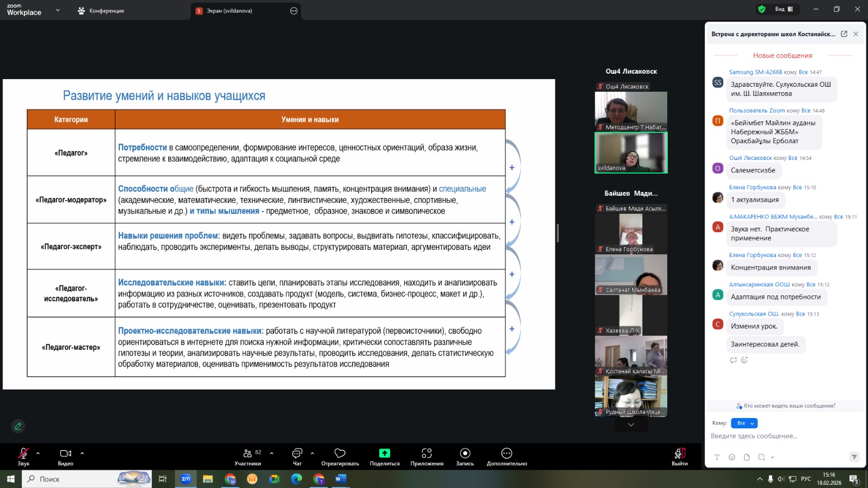Screen dimensions: 868x488
Task: Open the Кому recipient dropdown set to Все
Action: coord(744,423)
